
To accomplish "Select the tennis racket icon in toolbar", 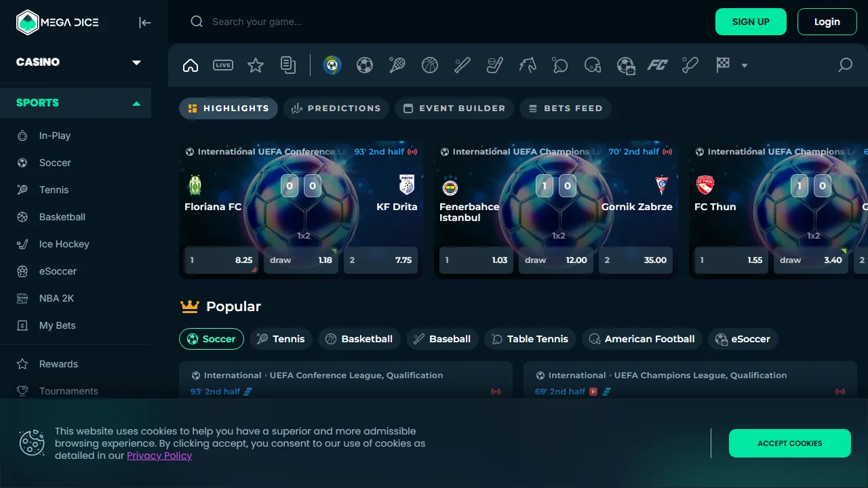I will pyautogui.click(x=397, y=65).
